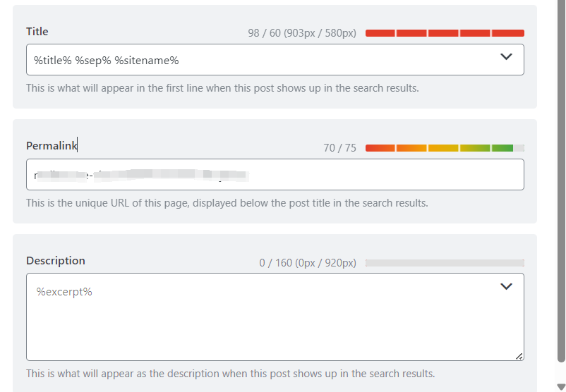Click the Description help text below textarea
Viewport: 566px width, 392px height.
tap(230, 374)
